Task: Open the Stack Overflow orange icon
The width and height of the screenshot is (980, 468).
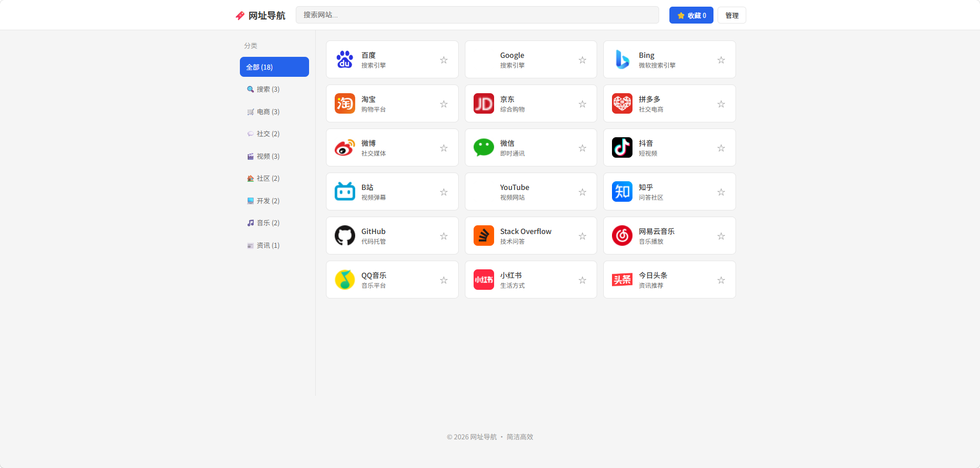Action: click(x=484, y=236)
